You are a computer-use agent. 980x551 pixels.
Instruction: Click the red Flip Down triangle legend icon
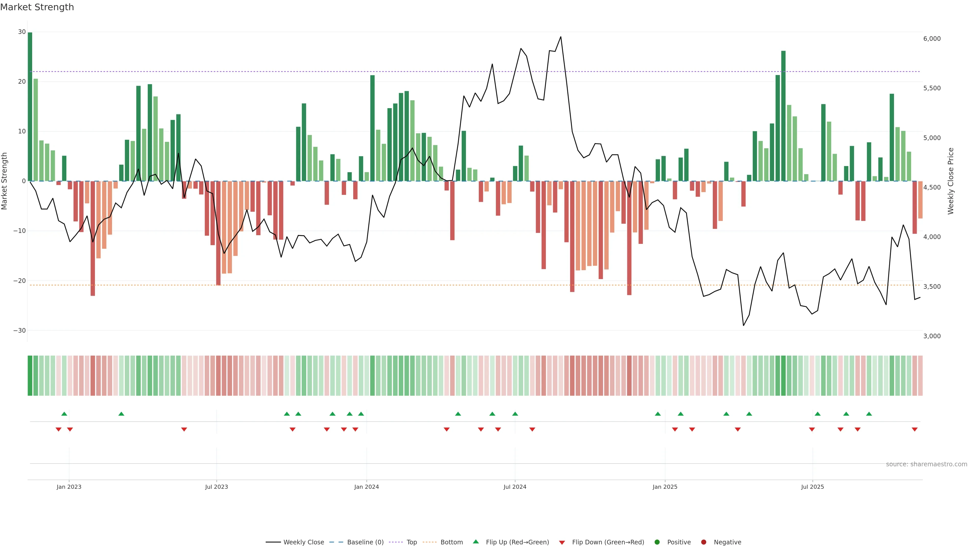tap(562, 542)
